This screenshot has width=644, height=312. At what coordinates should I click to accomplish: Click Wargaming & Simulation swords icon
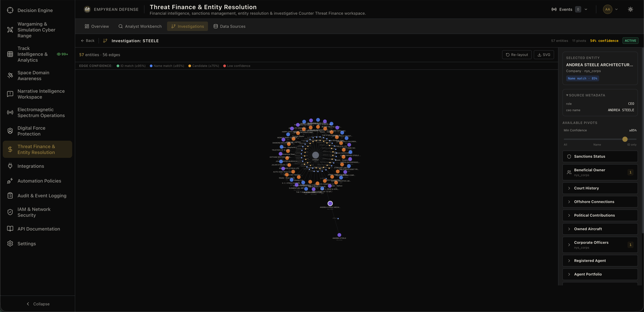(x=10, y=30)
